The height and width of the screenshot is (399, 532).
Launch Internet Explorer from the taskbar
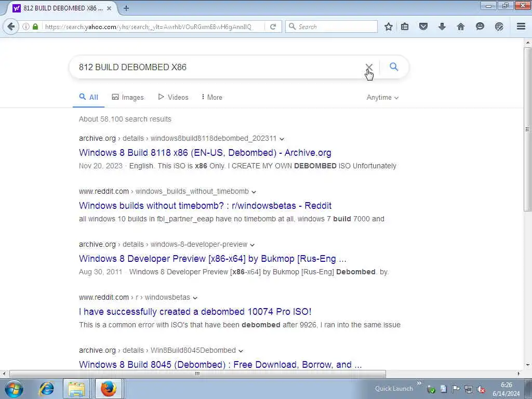pyautogui.click(x=46, y=389)
